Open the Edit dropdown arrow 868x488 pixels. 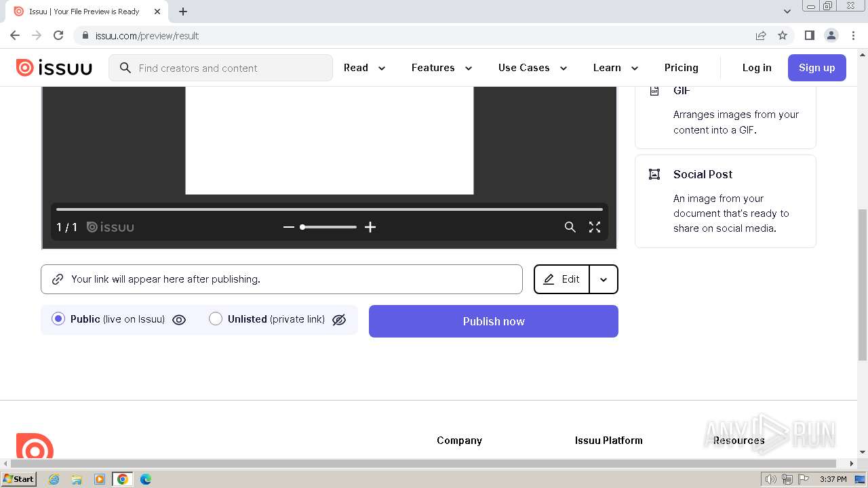pyautogui.click(x=604, y=279)
